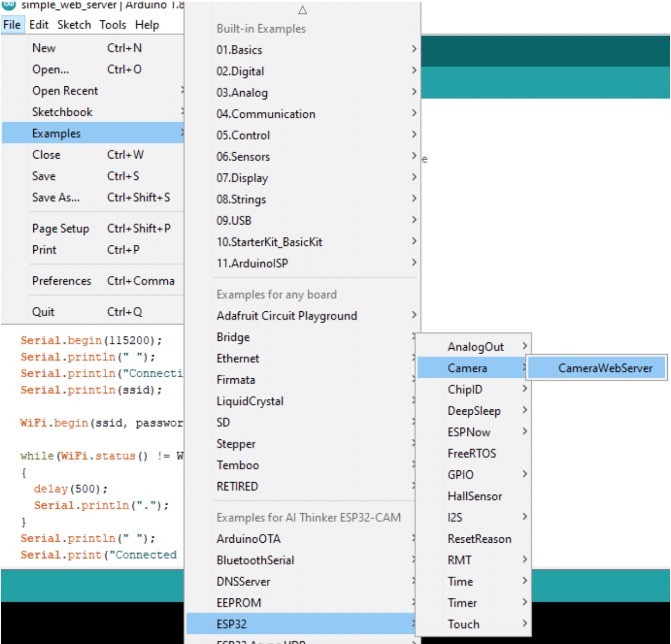
Task: Click the highlighted ESP32 examples entry
Action: pyautogui.click(x=301, y=624)
